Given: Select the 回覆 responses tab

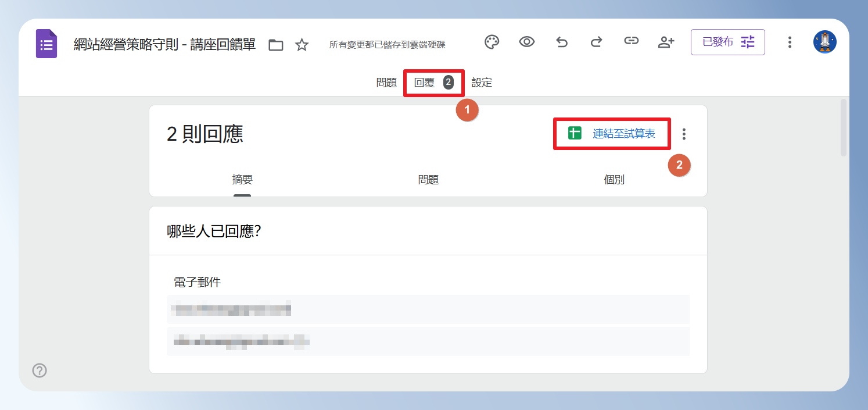Looking at the screenshot, I should (x=433, y=83).
